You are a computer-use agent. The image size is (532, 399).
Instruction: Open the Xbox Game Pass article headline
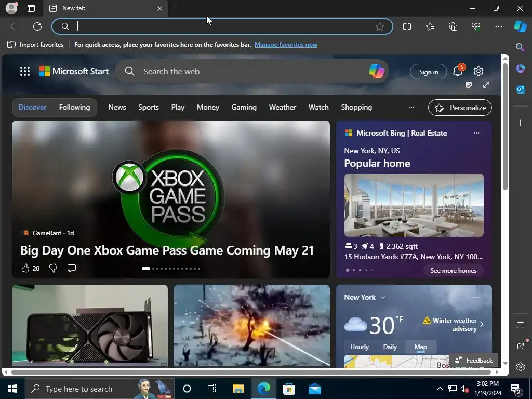click(x=167, y=250)
